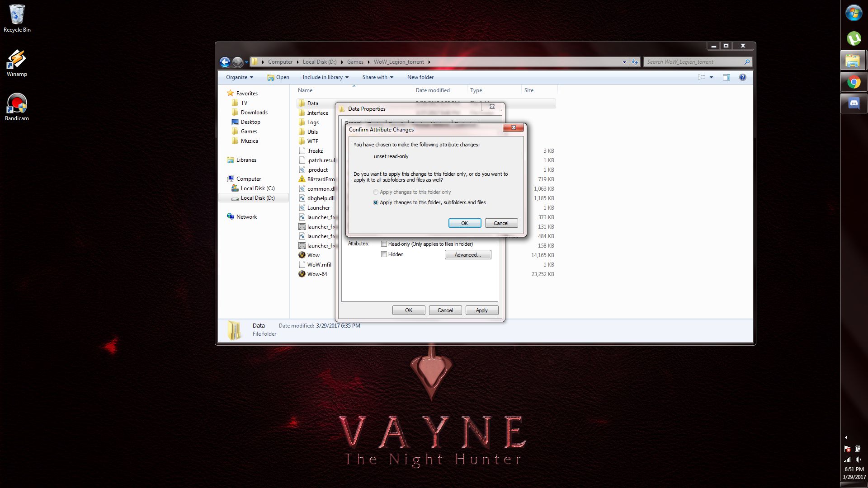868x488 pixels.
Task: Open the Recycle Bin desktop icon
Action: tap(17, 19)
